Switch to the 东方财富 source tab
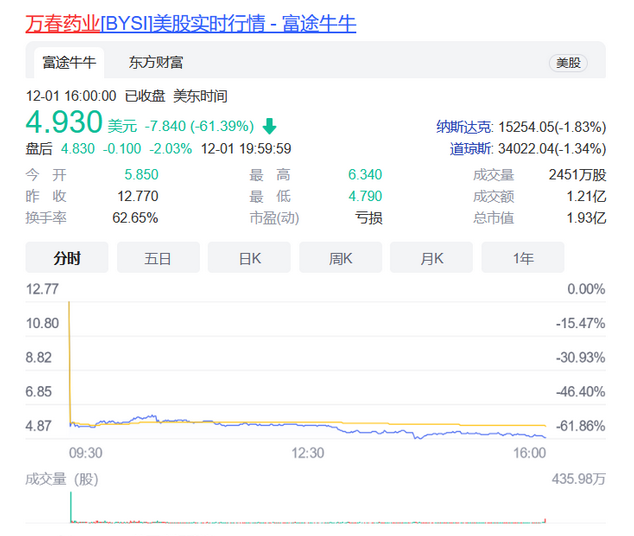Viewport: 634px width, 536px height. point(155,62)
